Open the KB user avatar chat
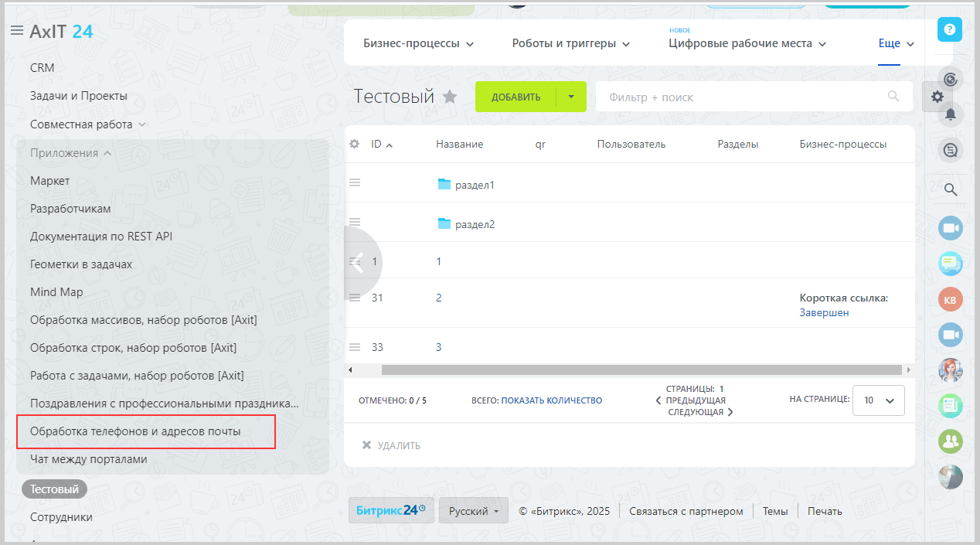Screen dimensions: 980x545 pos(951,300)
